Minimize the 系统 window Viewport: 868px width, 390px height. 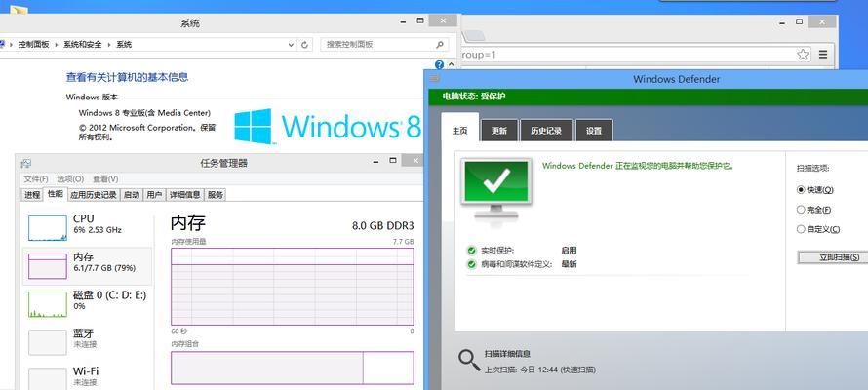(404, 21)
